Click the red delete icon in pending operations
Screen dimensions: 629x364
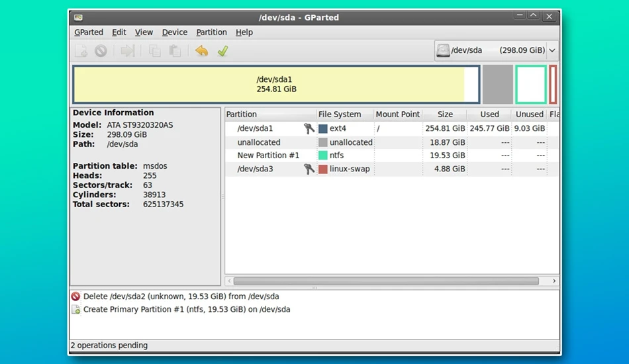(76, 296)
